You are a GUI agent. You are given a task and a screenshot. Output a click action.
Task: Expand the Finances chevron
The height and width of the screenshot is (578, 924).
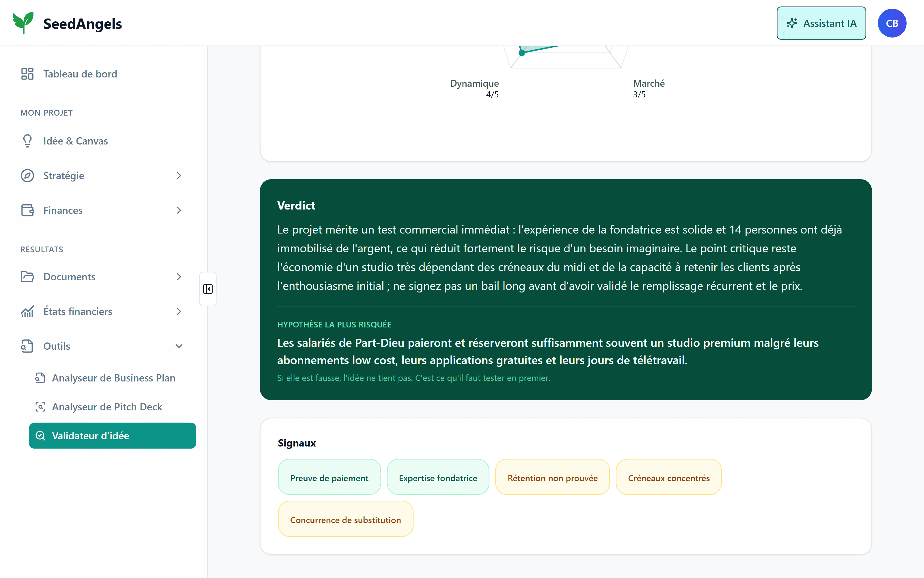tap(179, 210)
